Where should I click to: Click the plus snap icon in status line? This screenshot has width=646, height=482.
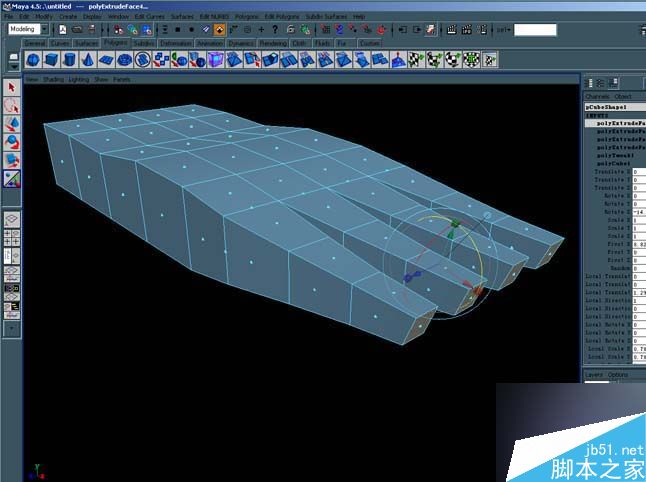click(x=261, y=29)
